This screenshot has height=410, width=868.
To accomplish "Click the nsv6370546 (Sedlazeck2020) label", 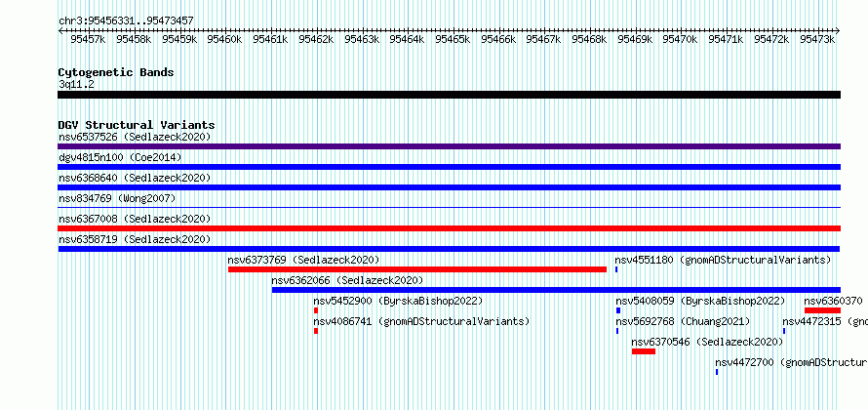I will pos(707,342).
